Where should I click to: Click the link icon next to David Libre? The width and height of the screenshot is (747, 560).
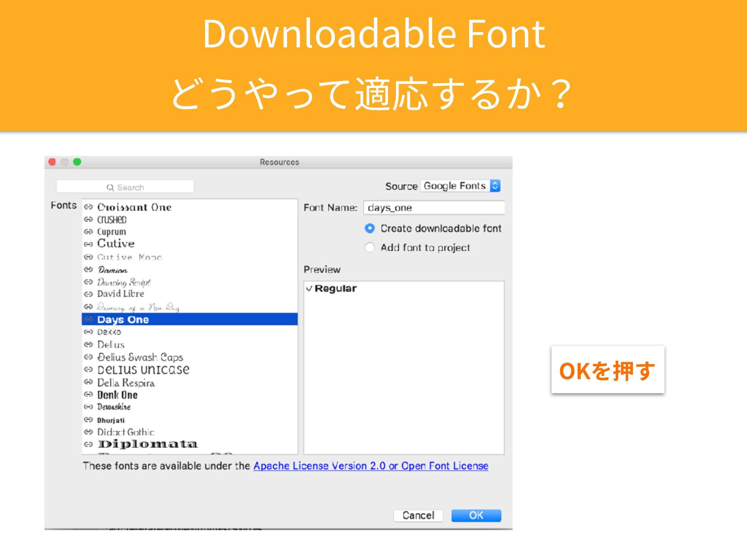[88, 294]
